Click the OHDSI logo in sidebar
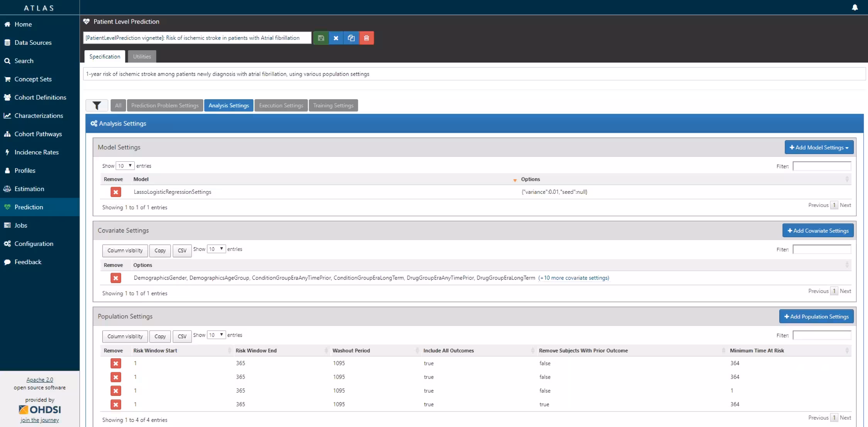Screen dimensions: 868x427 (40, 410)
